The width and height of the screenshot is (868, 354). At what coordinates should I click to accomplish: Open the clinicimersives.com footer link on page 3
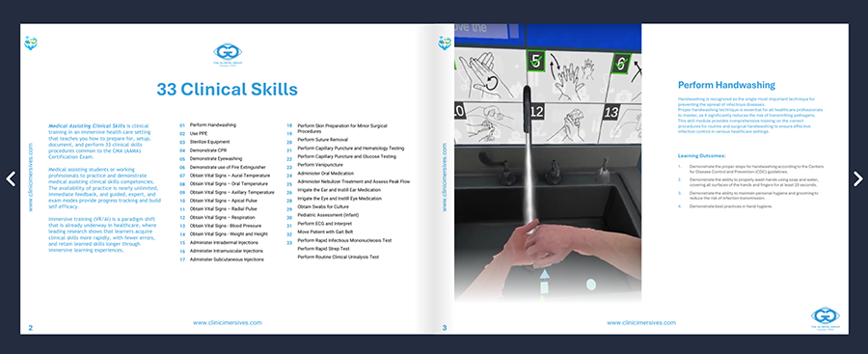[x=641, y=322]
